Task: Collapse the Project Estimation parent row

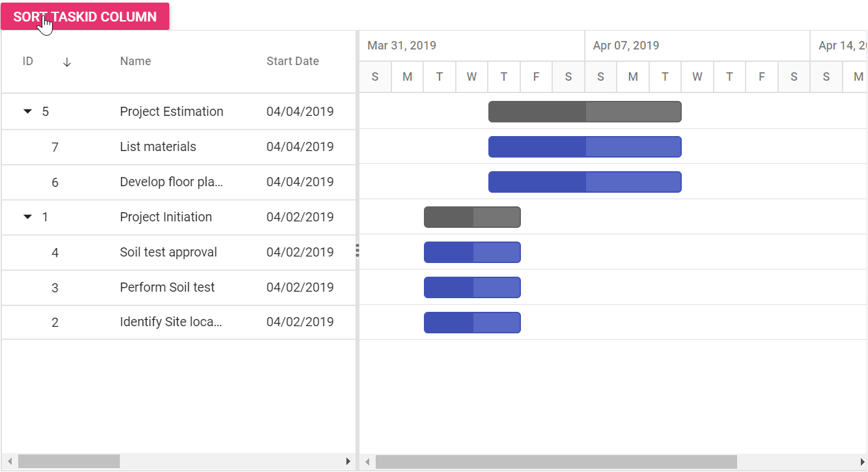Action: (27, 111)
